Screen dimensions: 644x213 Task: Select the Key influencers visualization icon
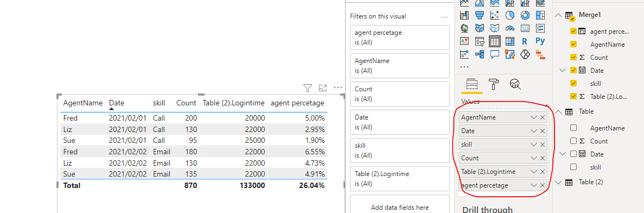464,54
